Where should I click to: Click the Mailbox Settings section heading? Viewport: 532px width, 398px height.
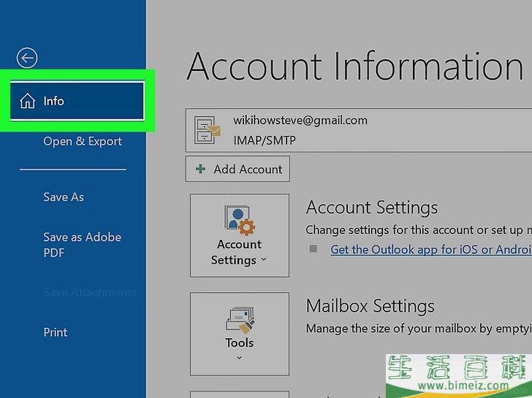(370, 306)
